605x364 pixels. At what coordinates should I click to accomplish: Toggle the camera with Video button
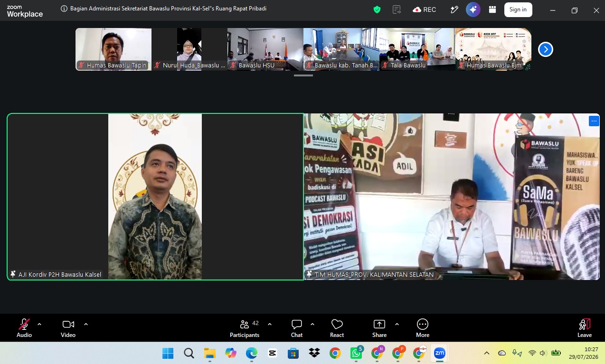point(68,328)
